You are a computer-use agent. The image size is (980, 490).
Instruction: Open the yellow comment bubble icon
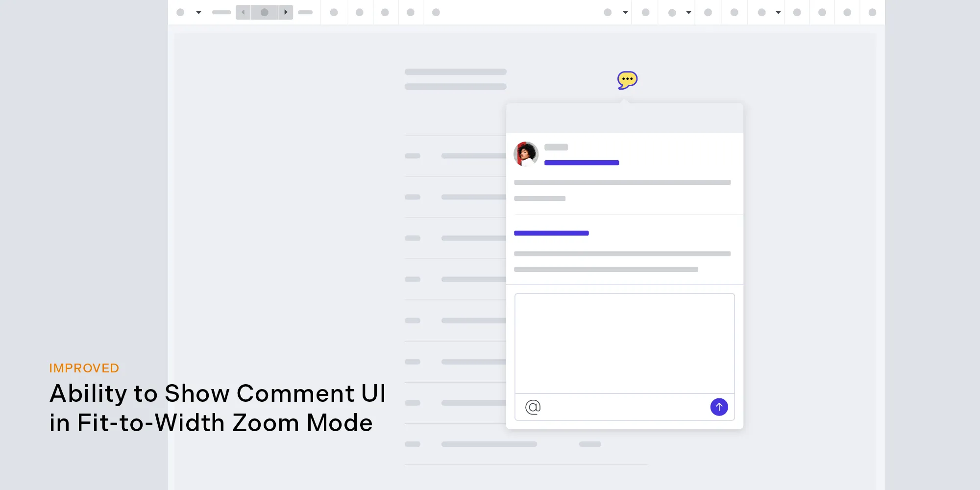pos(627,79)
